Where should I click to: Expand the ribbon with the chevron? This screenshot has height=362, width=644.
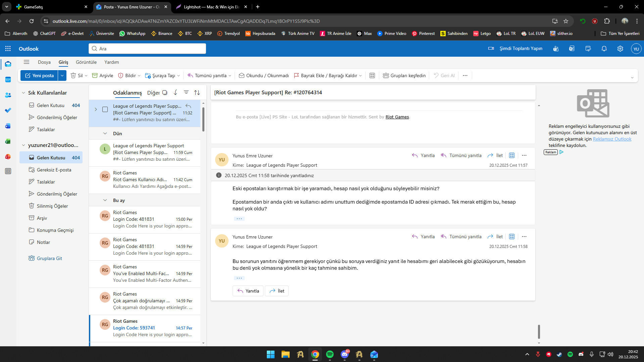632,77
